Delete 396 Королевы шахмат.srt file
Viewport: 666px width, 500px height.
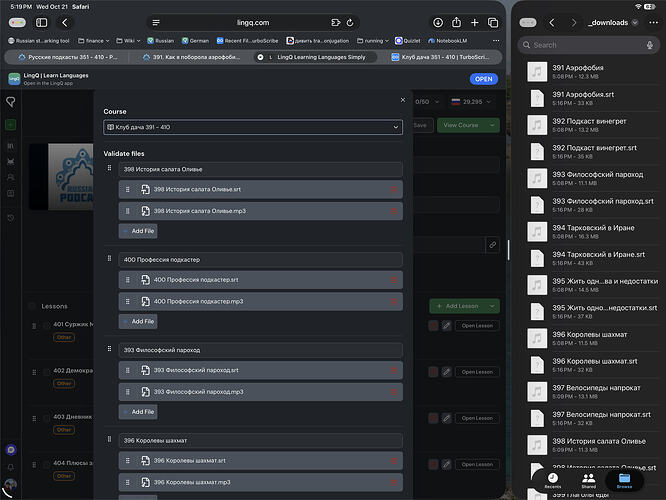(x=394, y=461)
